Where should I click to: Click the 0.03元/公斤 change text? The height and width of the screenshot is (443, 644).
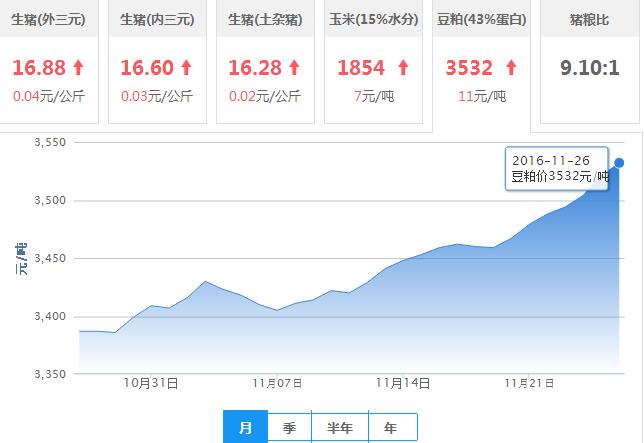[x=157, y=96]
